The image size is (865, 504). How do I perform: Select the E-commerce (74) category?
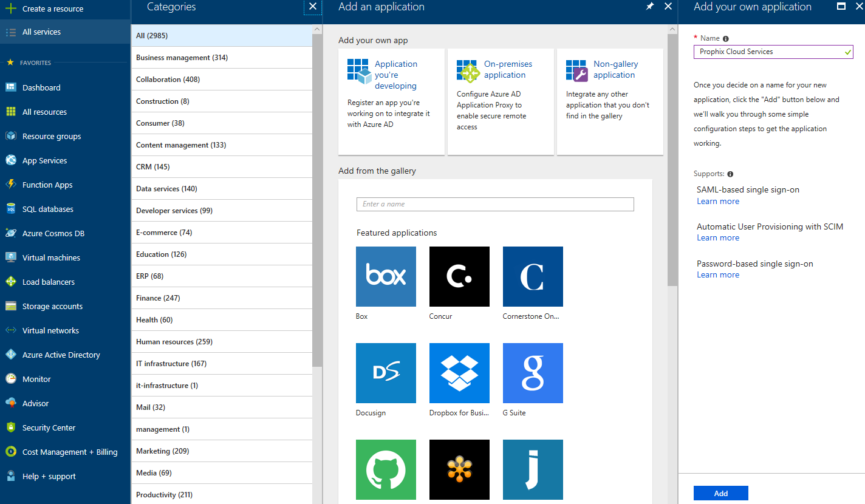[x=222, y=233]
